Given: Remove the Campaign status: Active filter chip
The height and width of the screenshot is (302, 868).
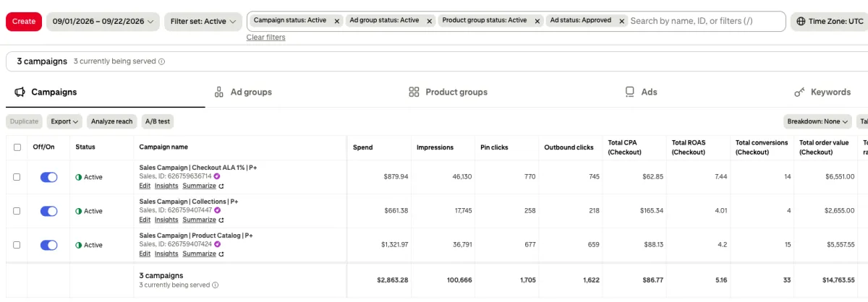Looking at the screenshot, I should 337,21.
